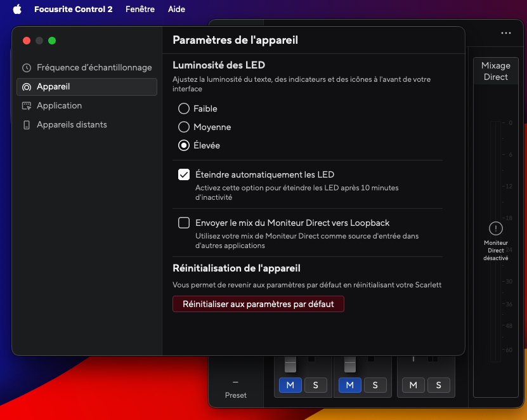The image size is (527, 420).
Task: Open the three-dots options menu
Action: coord(505,33)
